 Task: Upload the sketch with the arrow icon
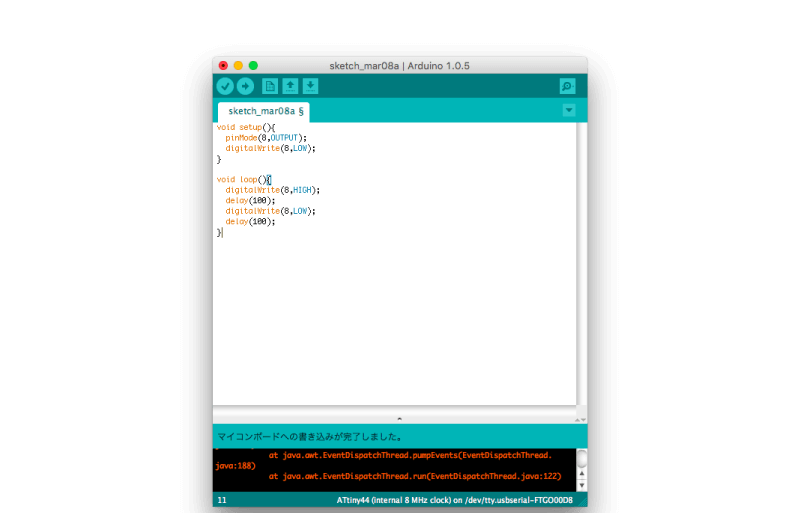245,86
